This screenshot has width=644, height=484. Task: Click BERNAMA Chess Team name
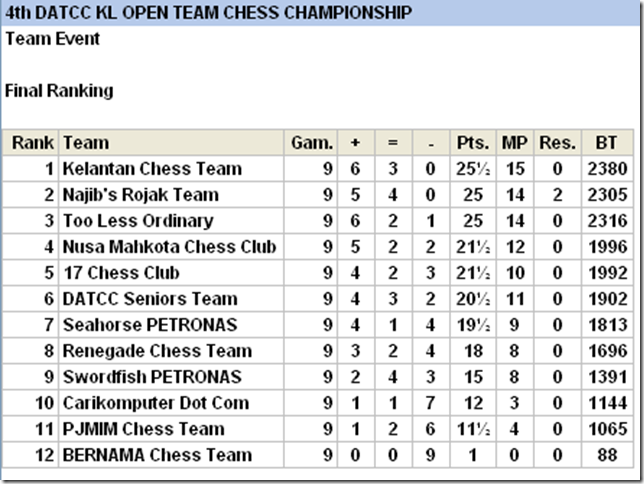[157, 455]
